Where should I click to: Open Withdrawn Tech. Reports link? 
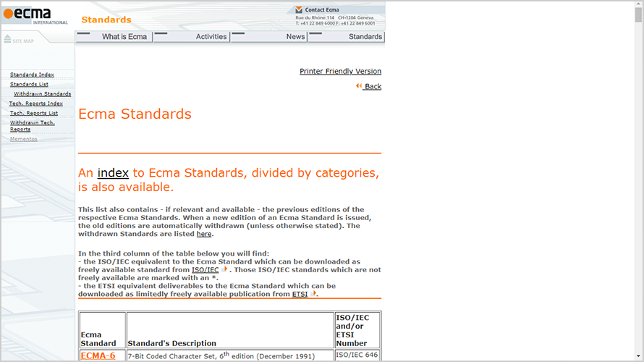[x=33, y=126]
